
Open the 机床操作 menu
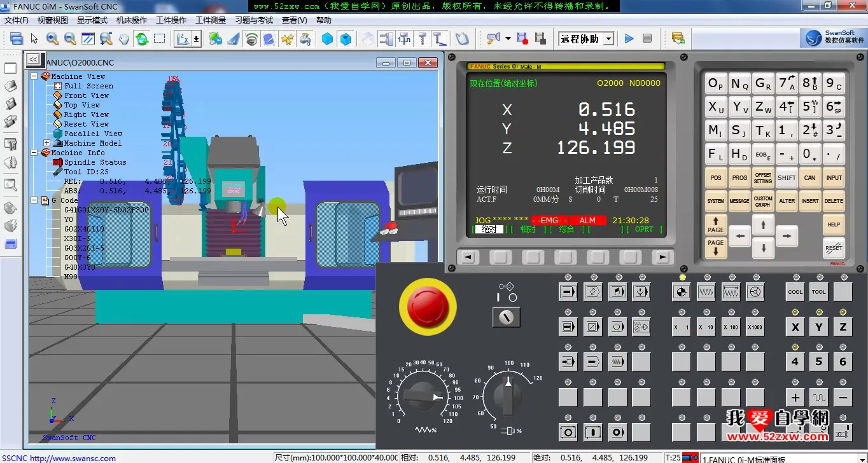tap(132, 20)
